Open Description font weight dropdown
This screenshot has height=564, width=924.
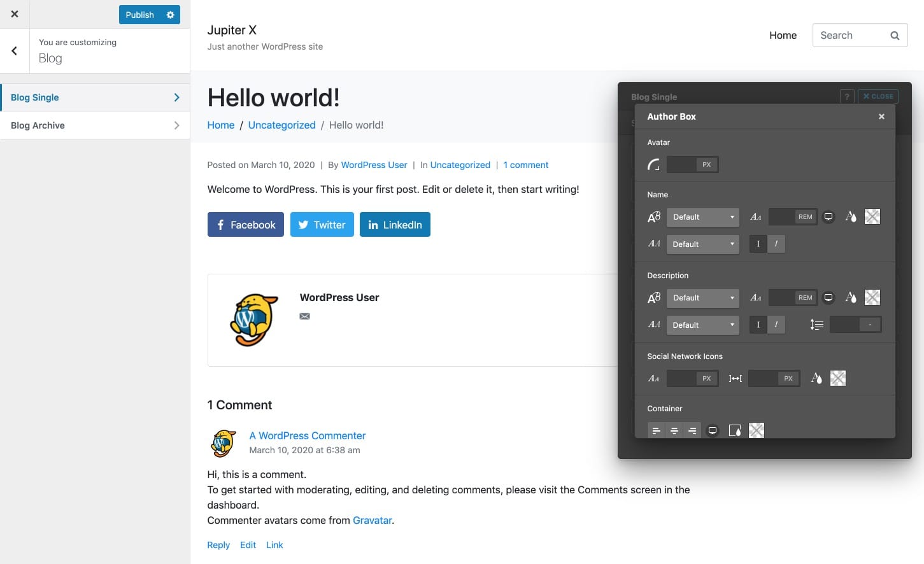[x=703, y=325]
